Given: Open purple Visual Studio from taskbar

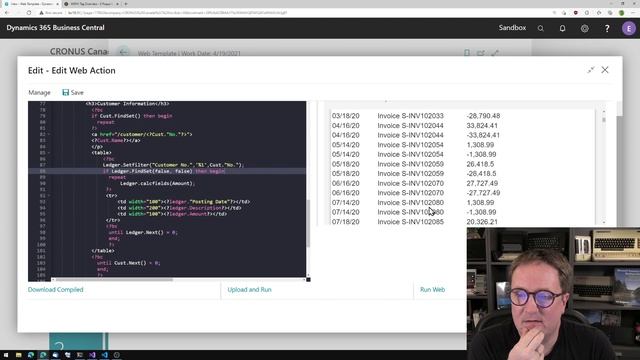Looking at the screenshot, I should (x=92, y=355).
